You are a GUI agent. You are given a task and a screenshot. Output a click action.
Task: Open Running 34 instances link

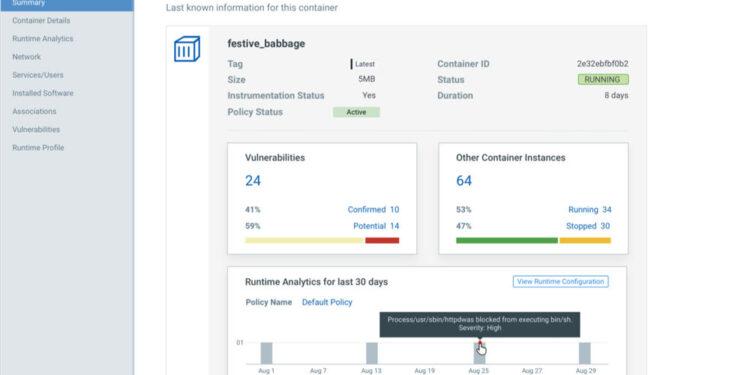(x=589, y=210)
